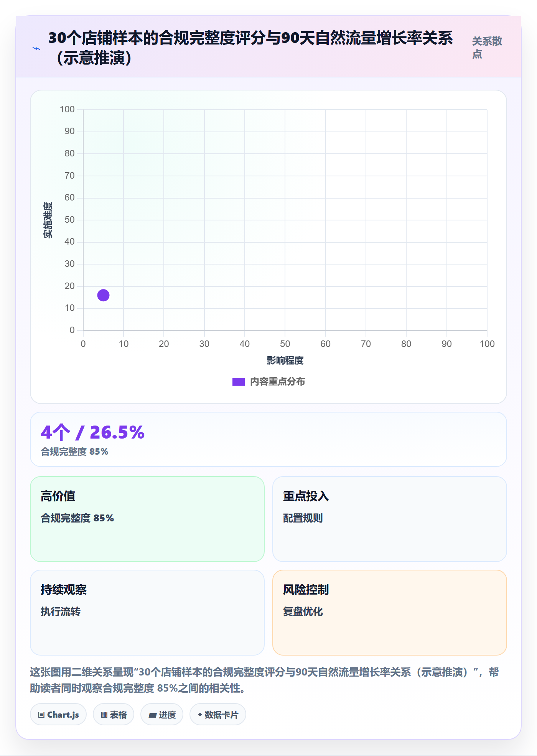Image resolution: width=537 pixels, height=756 pixels.
Task: Click the description paragraph starting with 这张图用二维关系
Action: click(264, 680)
